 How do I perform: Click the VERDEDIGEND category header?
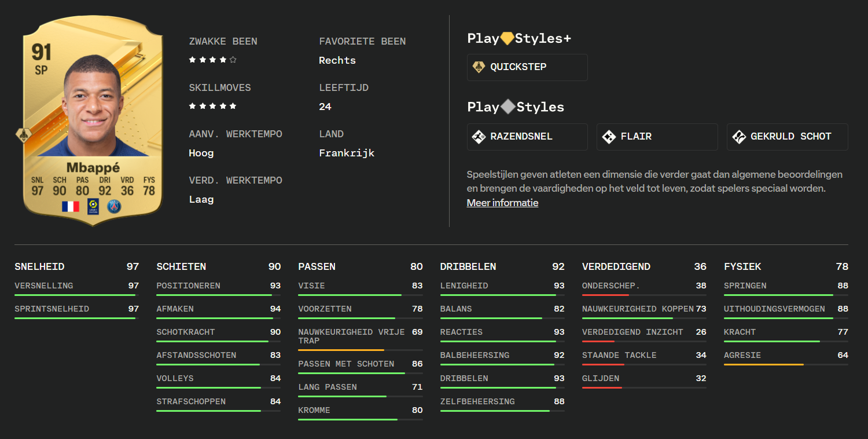[616, 266]
